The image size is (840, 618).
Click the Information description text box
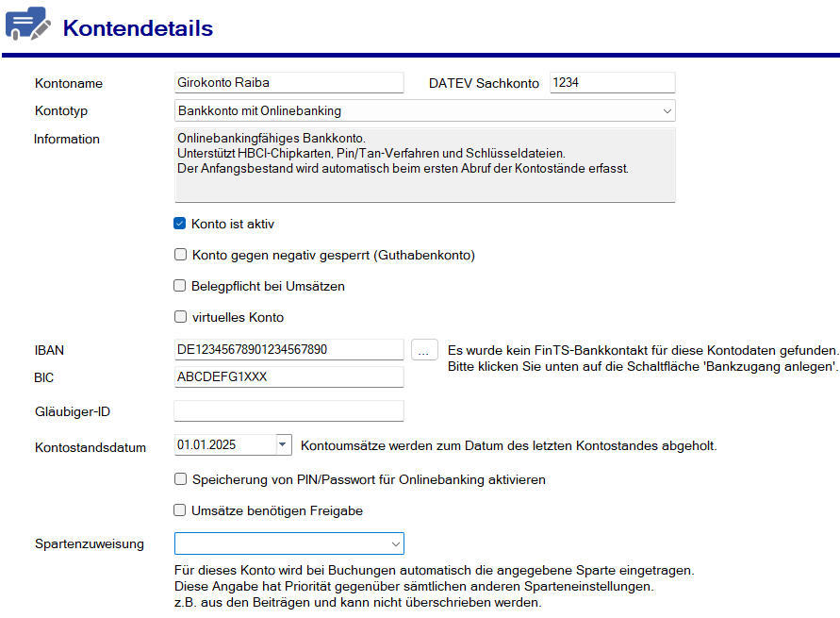[424, 165]
